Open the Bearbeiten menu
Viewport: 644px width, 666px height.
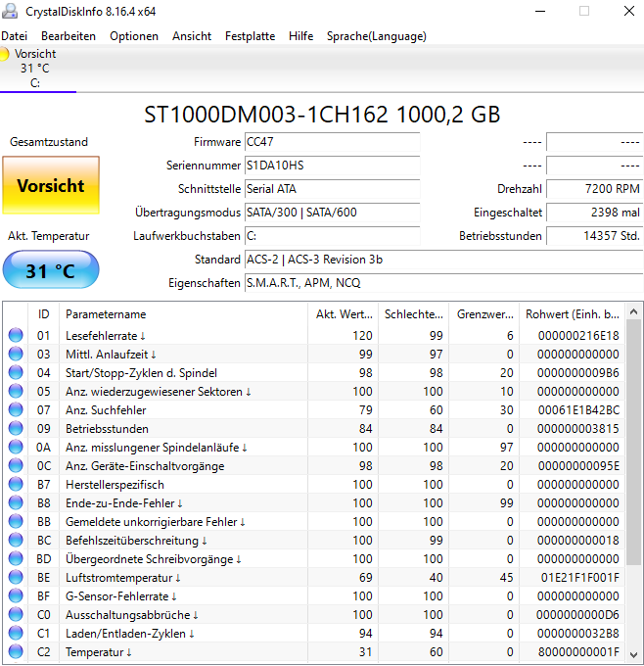69,36
